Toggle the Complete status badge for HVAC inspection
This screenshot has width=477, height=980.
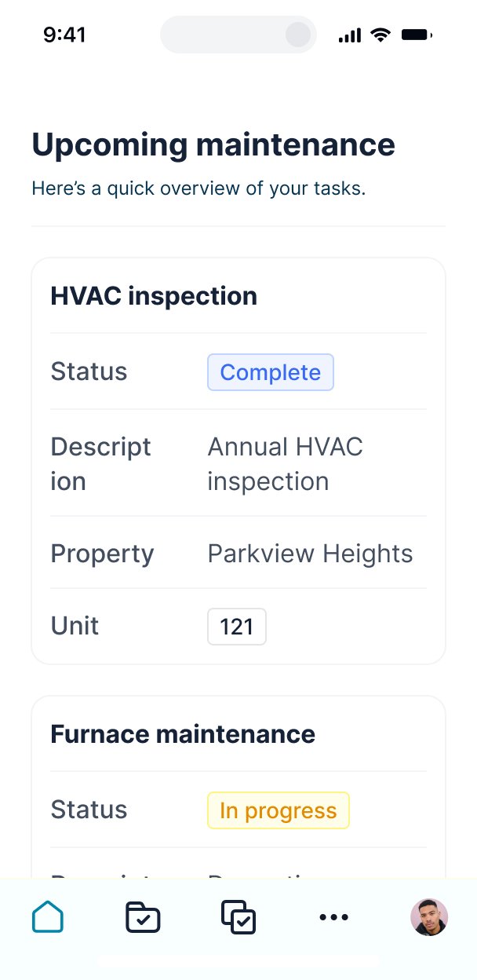click(270, 372)
